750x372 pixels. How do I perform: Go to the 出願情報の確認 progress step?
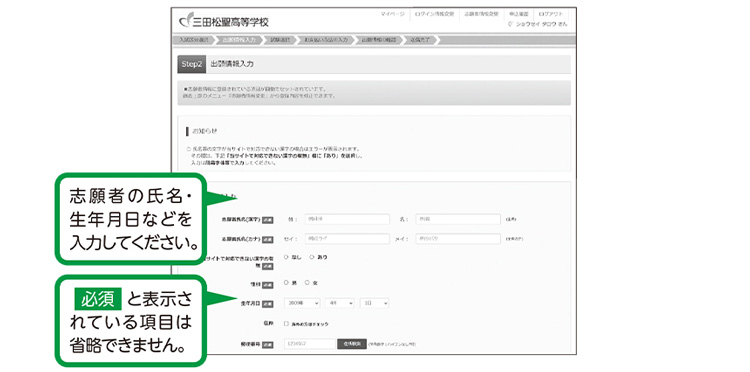point(378,40)
